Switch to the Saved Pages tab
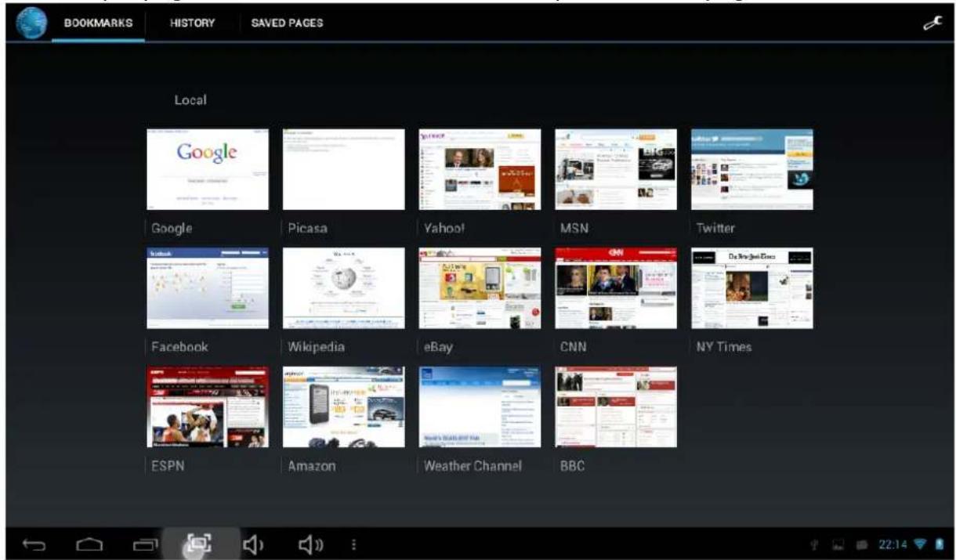The image size is (956, 560). point(287,23)
